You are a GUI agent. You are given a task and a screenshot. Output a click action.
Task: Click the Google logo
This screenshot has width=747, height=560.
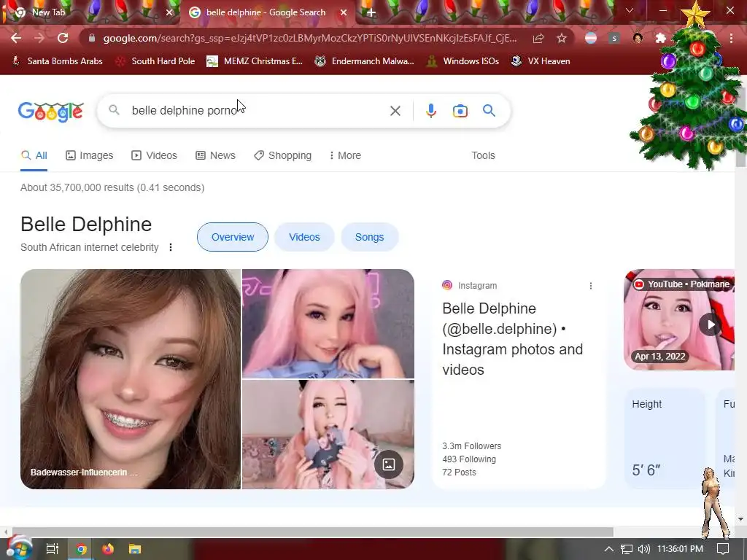pos(50,112)
